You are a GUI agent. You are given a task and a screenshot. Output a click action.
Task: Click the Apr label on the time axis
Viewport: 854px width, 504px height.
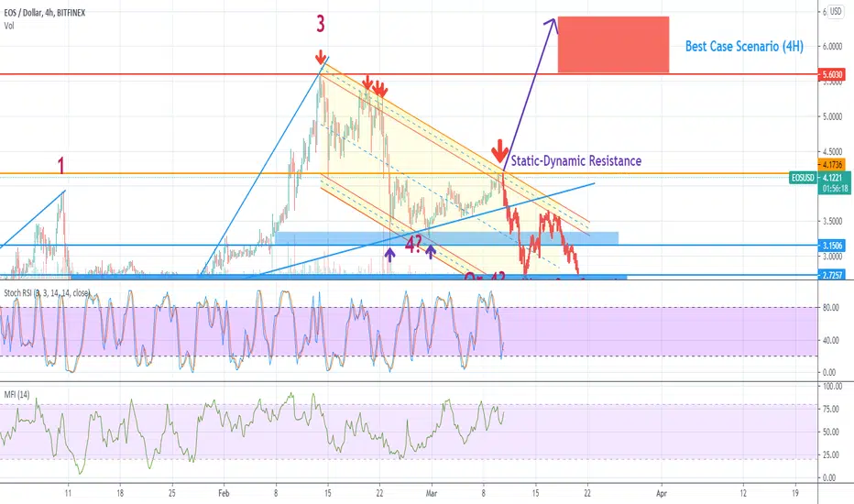click(x=662, y=493)
